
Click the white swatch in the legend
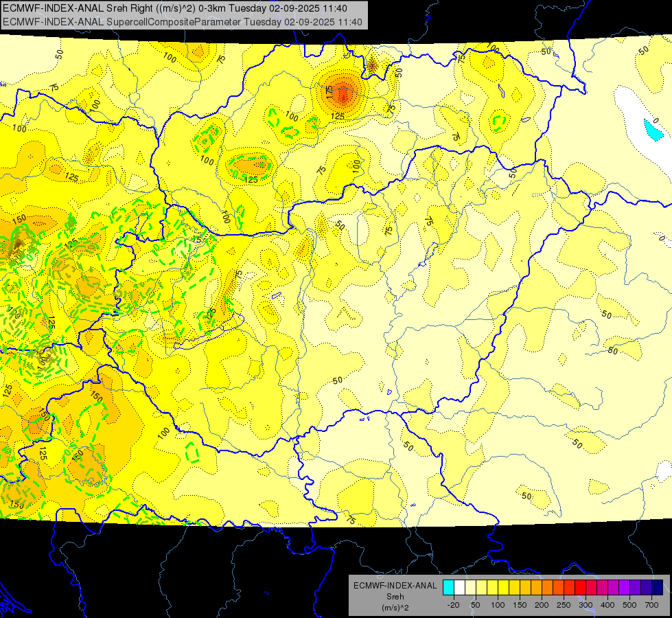pyautogui.click(x=459, y=587)
